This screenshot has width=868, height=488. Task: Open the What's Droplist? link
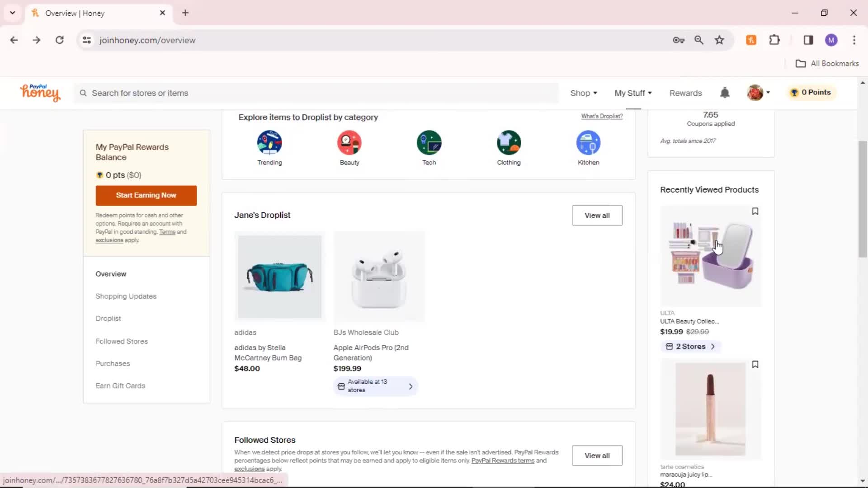(x=602, y=116)
